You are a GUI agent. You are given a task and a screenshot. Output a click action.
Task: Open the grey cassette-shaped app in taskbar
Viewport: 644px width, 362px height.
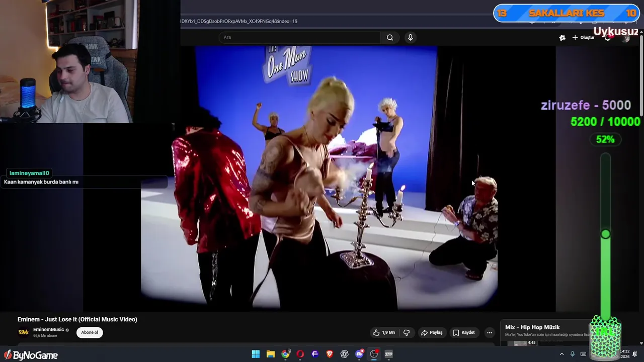point(388,354)
